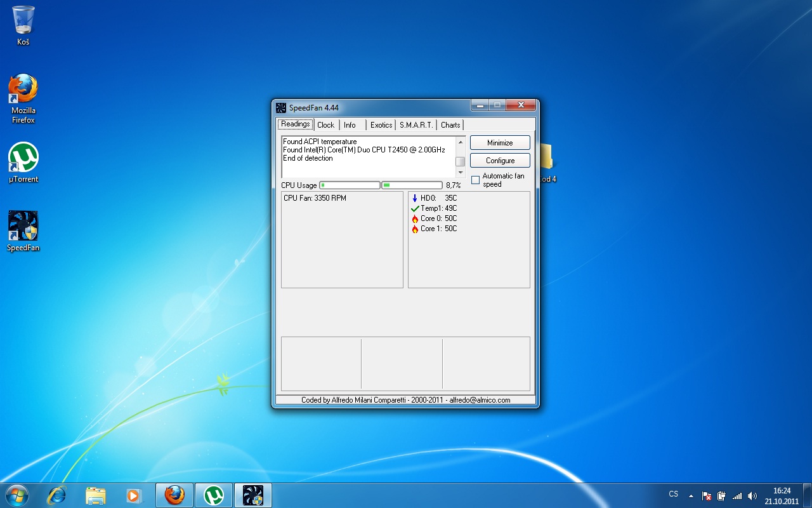
Task: Click the first CPU usage bar
Action: pos(350,185)
